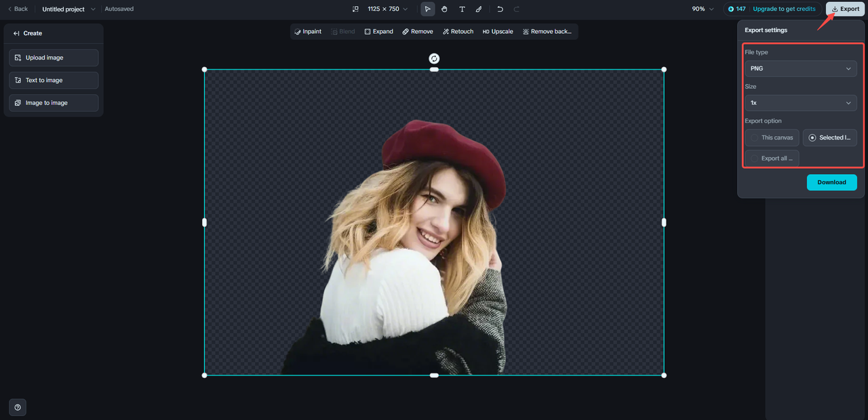Redo the last undone action
This screenshot has width=868, height=420.
pos(517,9)
